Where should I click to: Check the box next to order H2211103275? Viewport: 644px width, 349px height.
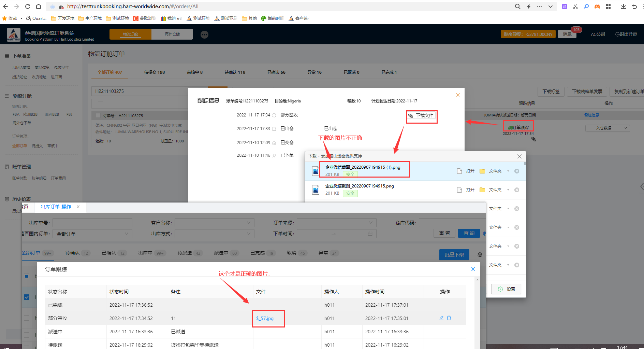pos(98,116)
